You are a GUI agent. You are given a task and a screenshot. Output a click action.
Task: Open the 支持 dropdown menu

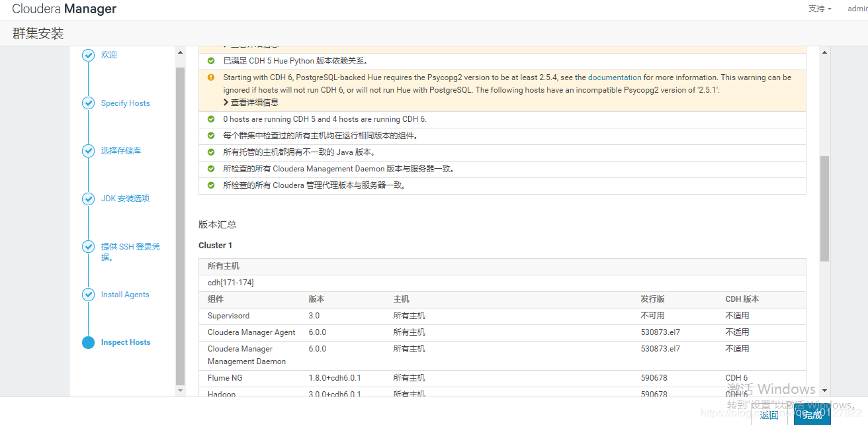point(820,9)
